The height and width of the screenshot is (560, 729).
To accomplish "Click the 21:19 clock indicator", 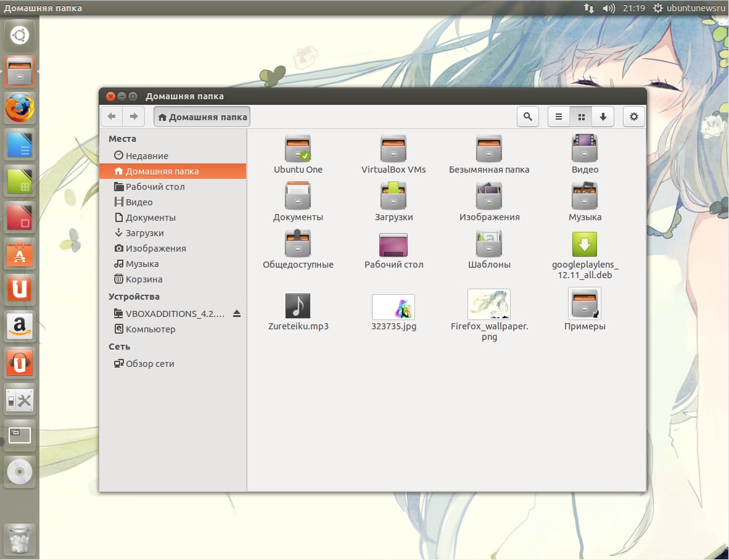I will pyautogui.click(x=633, y=8).
